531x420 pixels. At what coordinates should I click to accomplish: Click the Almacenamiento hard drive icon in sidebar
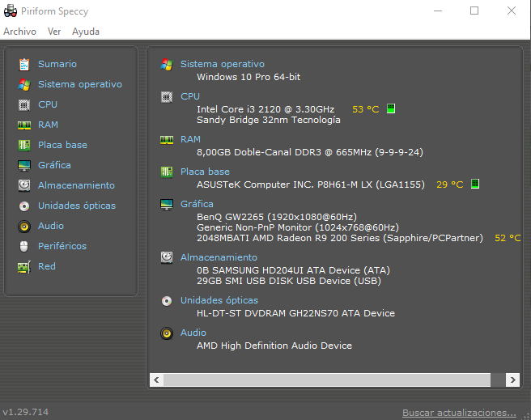click(x=24, y=185)
